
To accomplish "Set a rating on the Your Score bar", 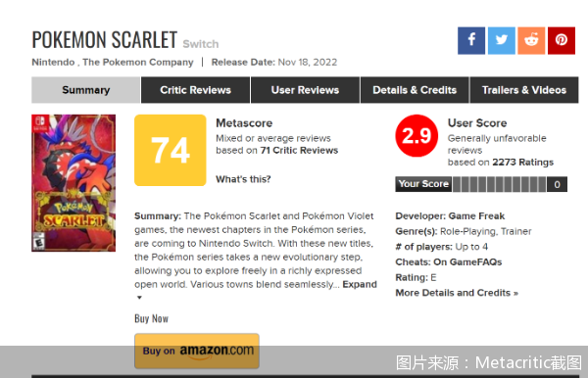I will (x=499, y=184).
